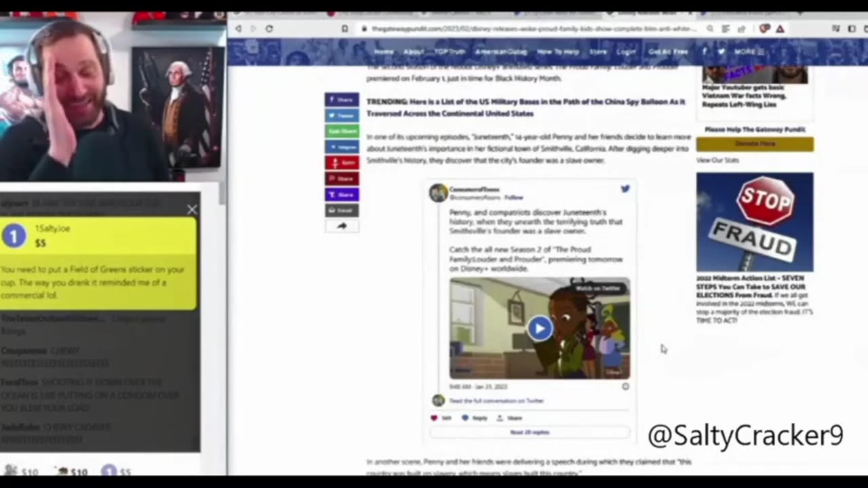Click the tweet author avatar
The height and width of the screenshot is (488, 868).
[438, 193]
